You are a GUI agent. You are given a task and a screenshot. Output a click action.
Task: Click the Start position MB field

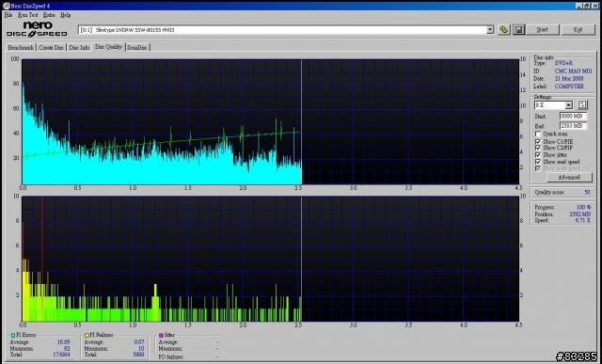(x=573, y=116)
